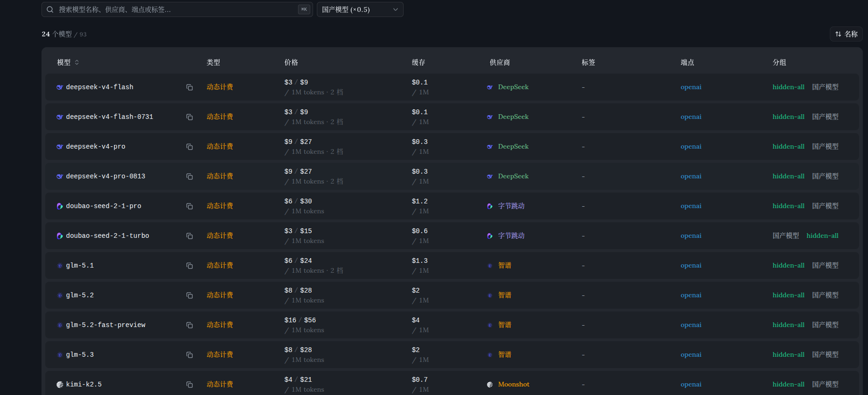Click the $6 / $30 price for doubao-seed-2-1-pro
The width and height of the screenshot is (868, 395).
298,202
